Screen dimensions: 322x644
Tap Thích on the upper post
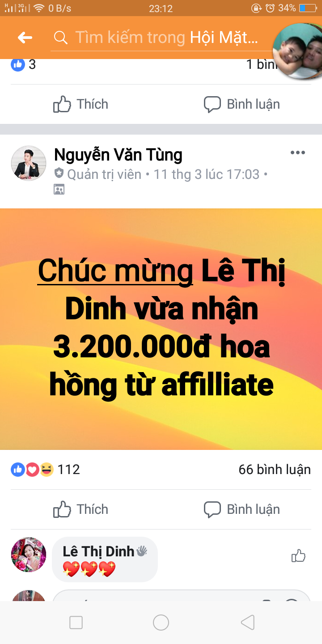pyautogui.click(x=81, y=104)
